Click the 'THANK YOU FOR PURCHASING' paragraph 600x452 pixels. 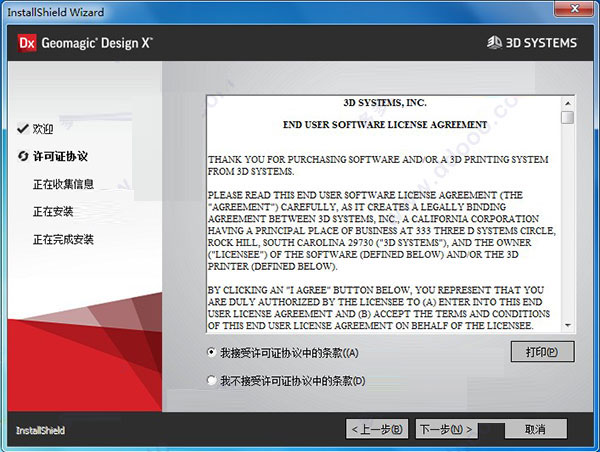[378, 165]
